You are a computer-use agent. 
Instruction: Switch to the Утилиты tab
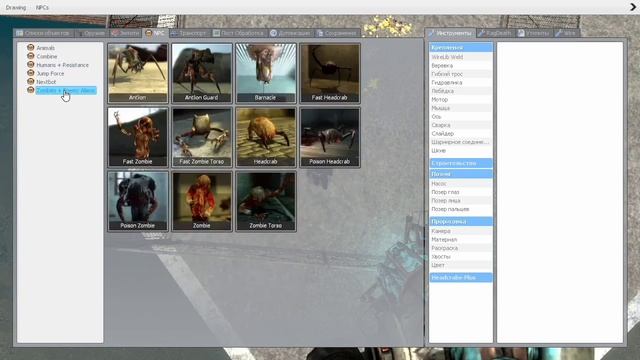(533, 33)
